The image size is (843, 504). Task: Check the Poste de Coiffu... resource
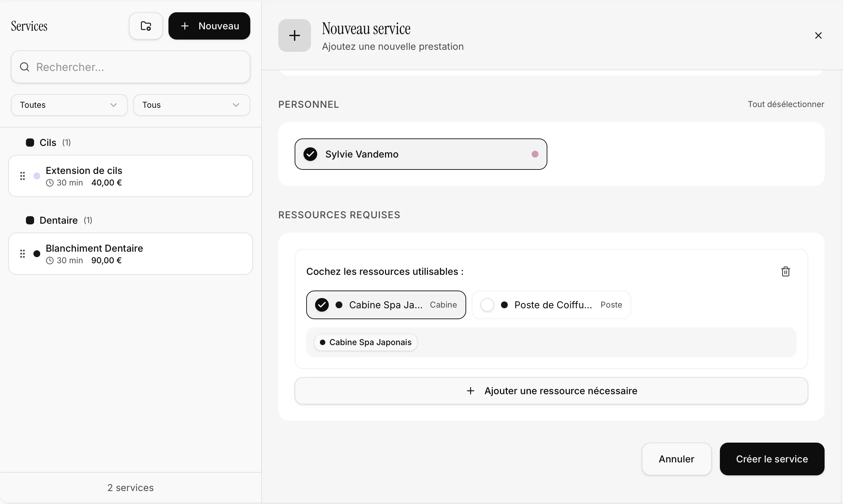[487, 305]
